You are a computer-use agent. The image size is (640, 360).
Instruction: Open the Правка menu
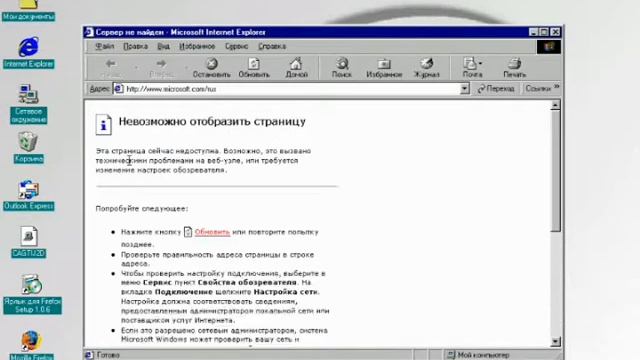[x=136, y=46]
